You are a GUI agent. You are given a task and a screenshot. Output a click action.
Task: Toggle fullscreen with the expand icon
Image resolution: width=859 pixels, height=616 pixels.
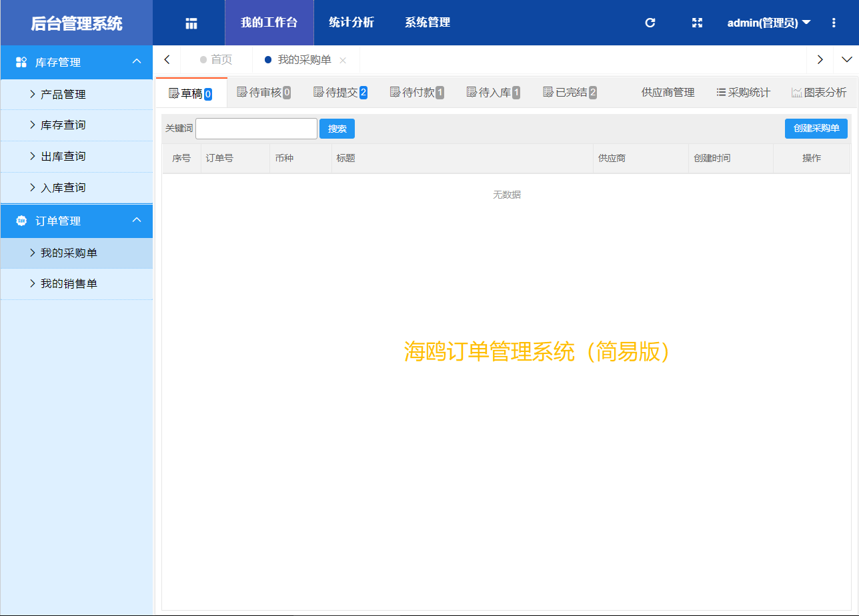(697, 23)
